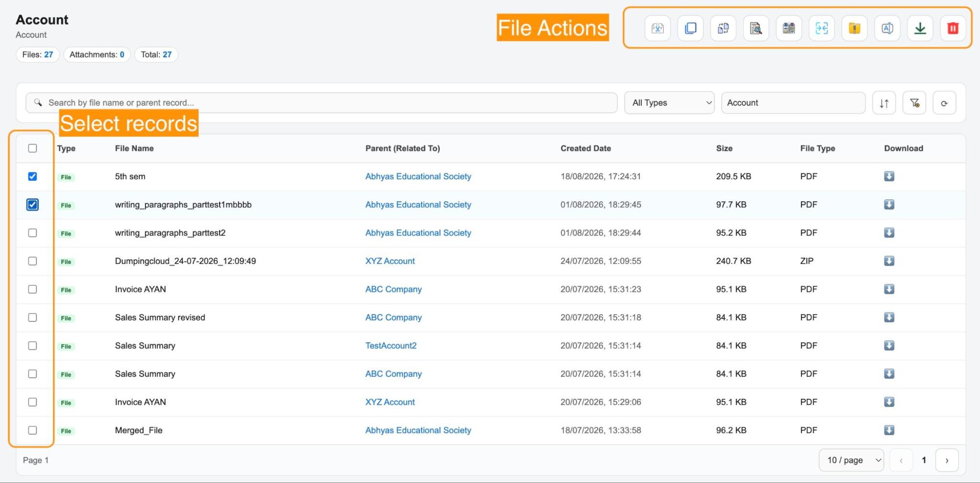This screenshot has width=980, height=483.
Task: Click the compare files action icon
Action: pos(789,28)
